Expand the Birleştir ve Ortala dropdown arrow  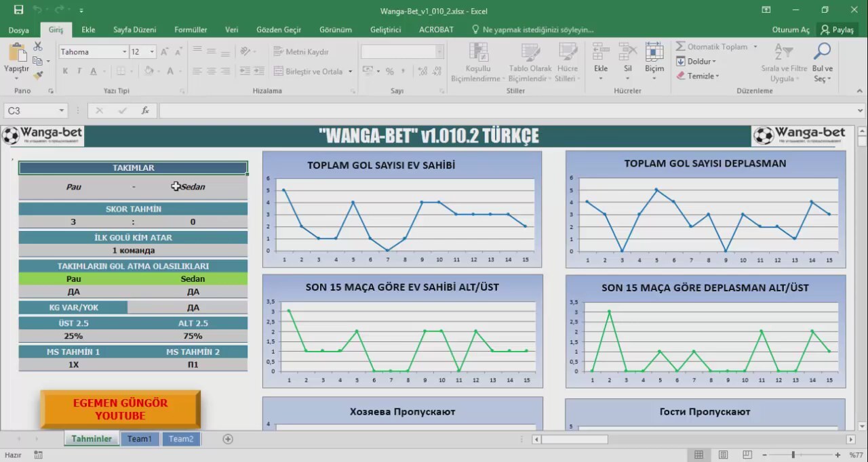tap(351, 71)
